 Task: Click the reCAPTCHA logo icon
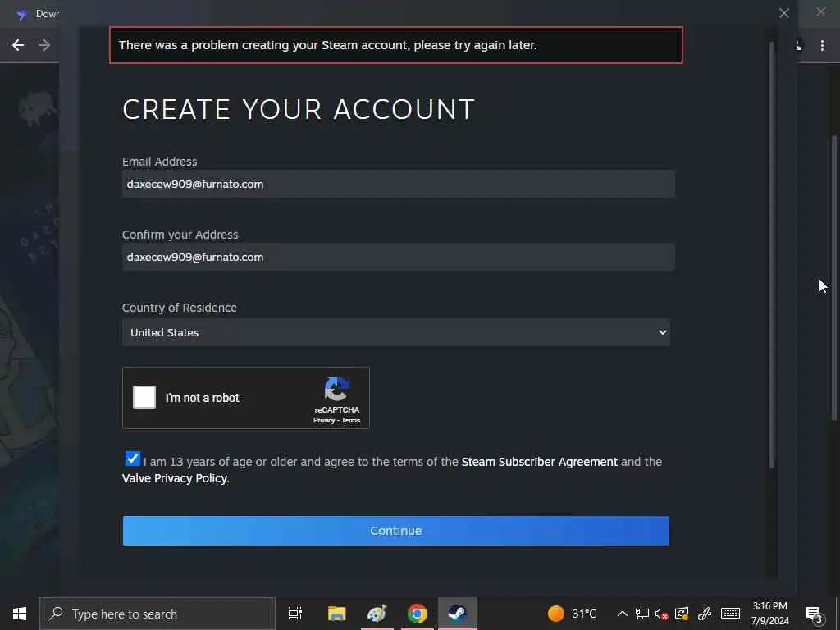pos(337,390)
